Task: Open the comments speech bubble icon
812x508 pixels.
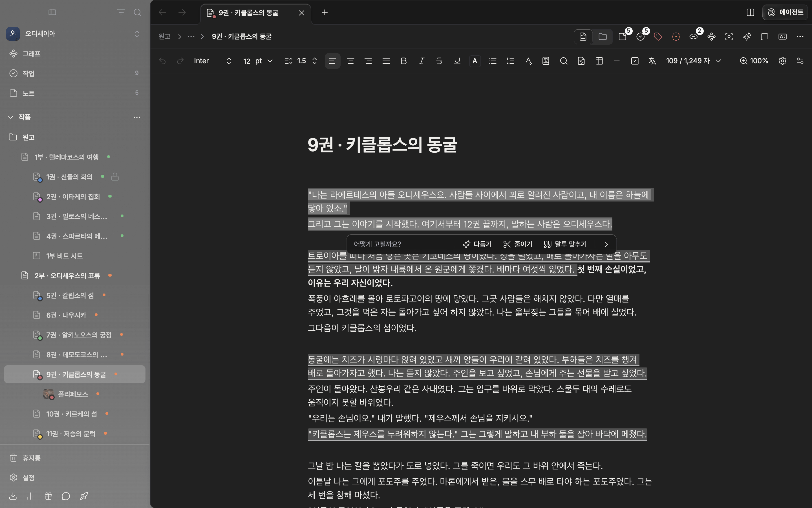Action: pyautogui.click(x=765, y=37)
